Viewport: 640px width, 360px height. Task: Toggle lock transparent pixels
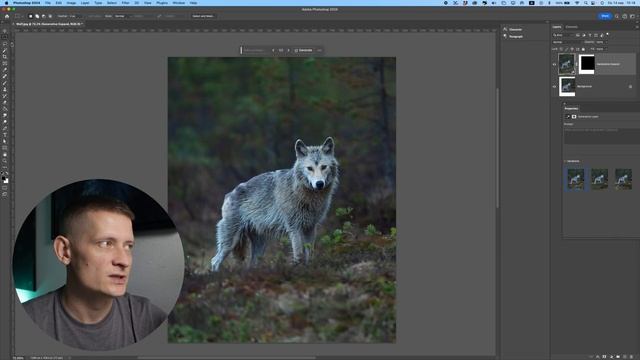(561, 49)
